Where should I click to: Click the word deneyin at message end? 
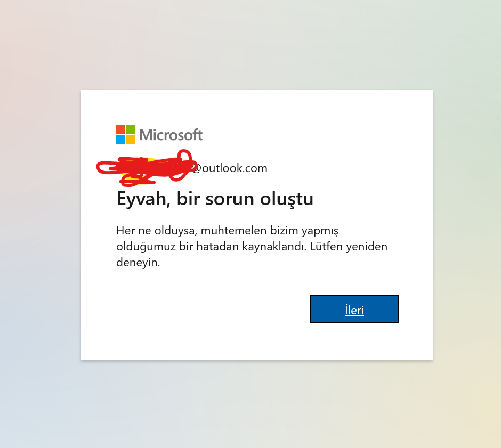(138, 263)
